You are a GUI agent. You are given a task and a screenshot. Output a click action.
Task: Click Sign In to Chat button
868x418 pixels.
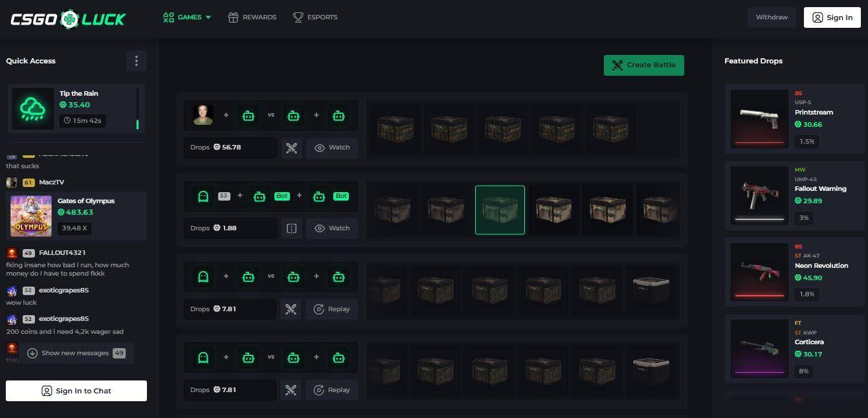tap(76, 391)
